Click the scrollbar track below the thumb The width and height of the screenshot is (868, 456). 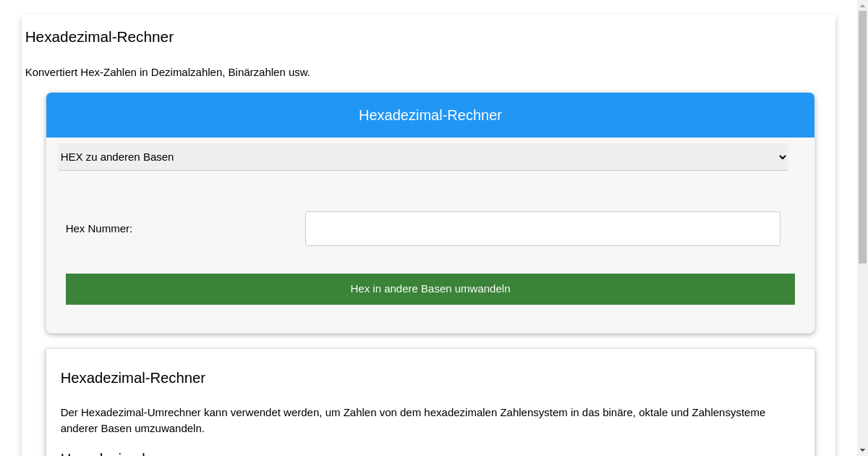point(862,362)
